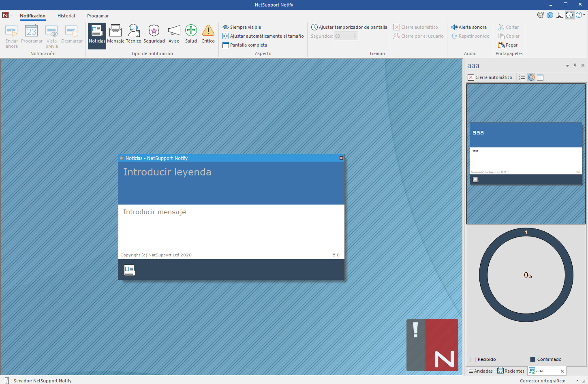Viewport: 588px width, 384px height.
Task: Click Cortar scissors in Portapapeles
Action: [x=509, y=27]
